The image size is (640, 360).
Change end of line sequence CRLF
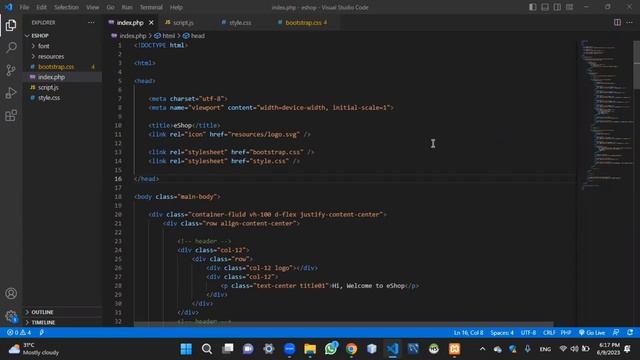549,333
